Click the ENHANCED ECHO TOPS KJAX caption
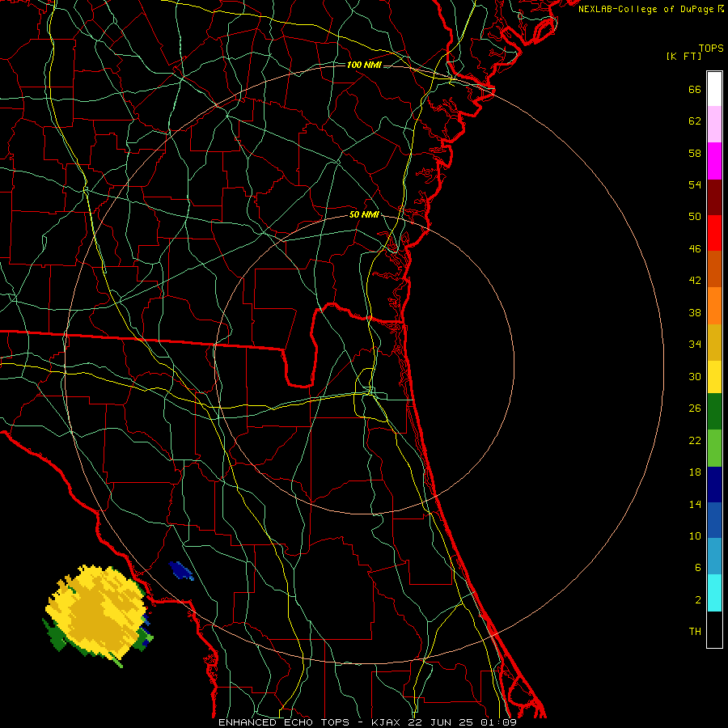The width and height of the screenshot is (728, 728). (x=367, y=722)
